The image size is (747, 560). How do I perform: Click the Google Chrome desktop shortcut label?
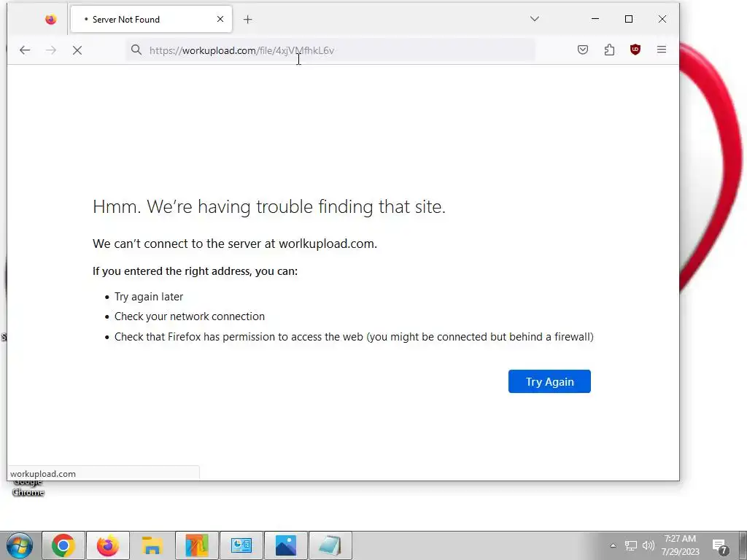28,487
